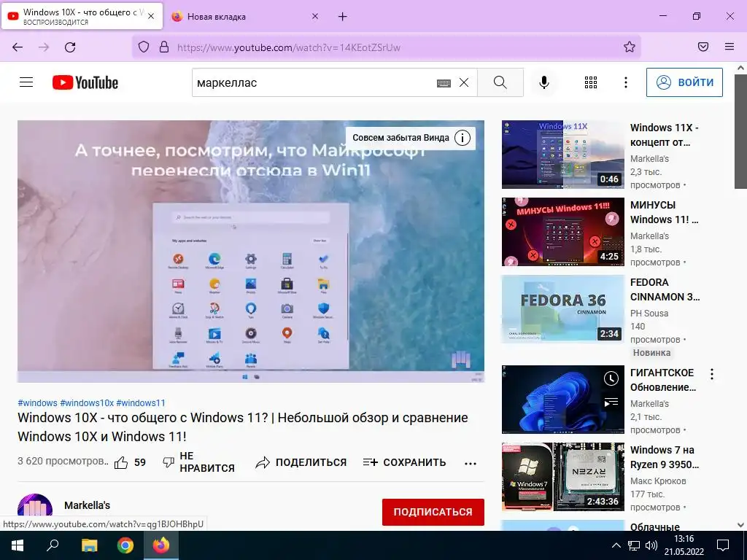This screenshot has height=560, width=747.
Task: Save video to playlist СОХРАНИТЬ
Action: point(404,462)
